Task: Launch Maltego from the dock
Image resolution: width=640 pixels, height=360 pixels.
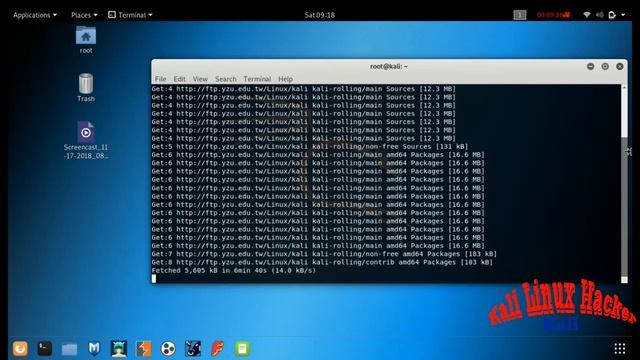Action: pyautogui.click(x=168, y=349)
